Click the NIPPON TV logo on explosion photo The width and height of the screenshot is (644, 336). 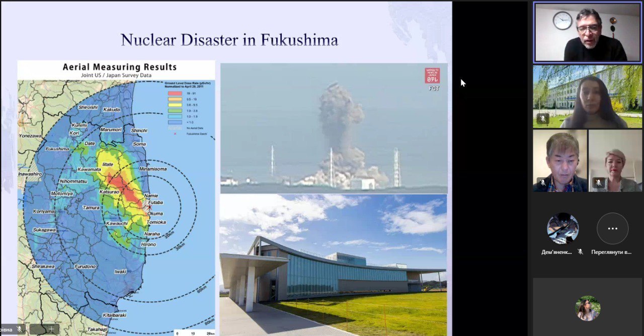[x=432, y=76]
